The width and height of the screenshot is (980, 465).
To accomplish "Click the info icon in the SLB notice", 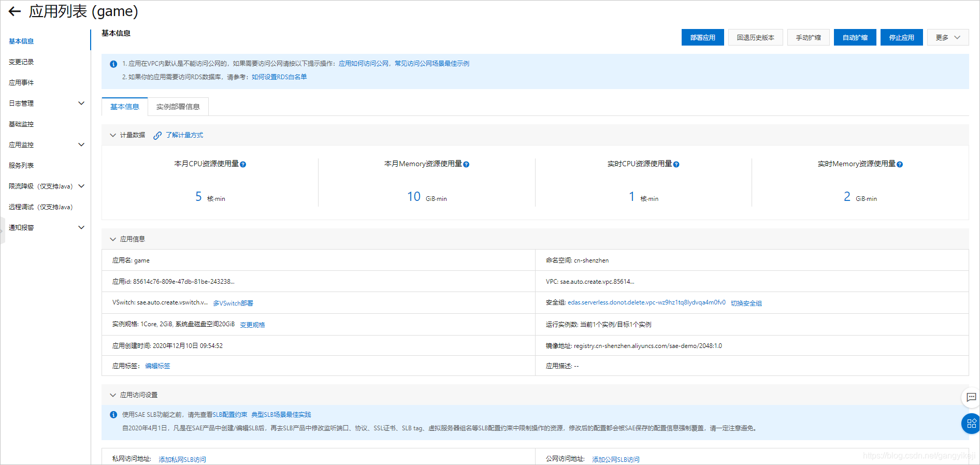I will click(113, 415).
